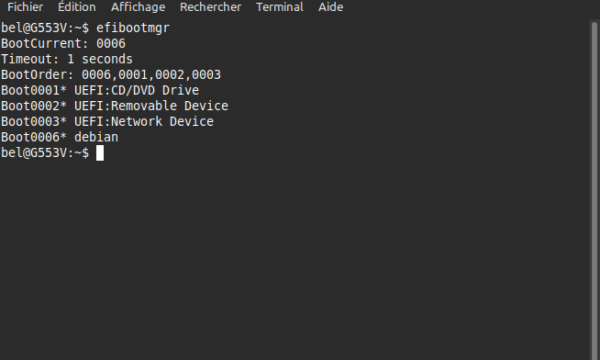600x360 pixels.
Task: Click the BootOrder output line
Action: (111, 75)
